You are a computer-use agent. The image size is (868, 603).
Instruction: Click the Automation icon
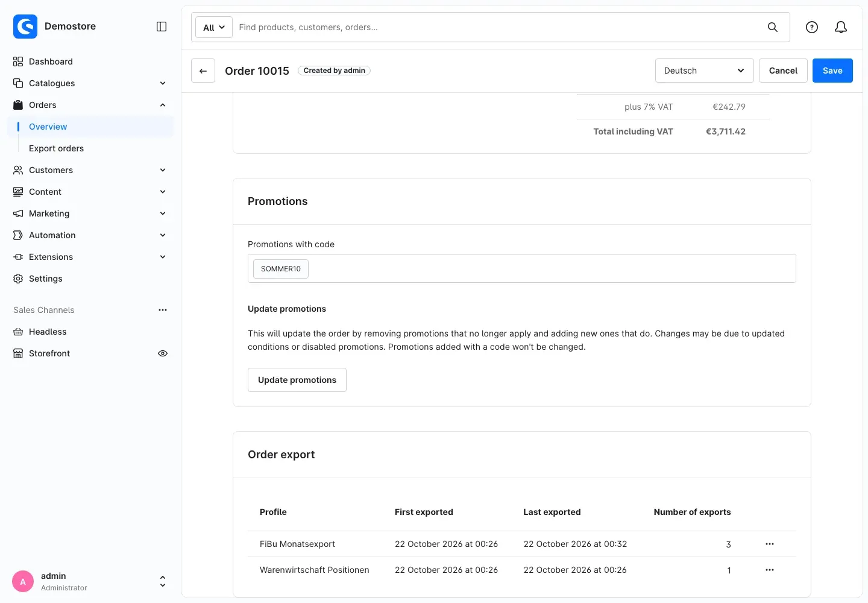coord(18,235)
